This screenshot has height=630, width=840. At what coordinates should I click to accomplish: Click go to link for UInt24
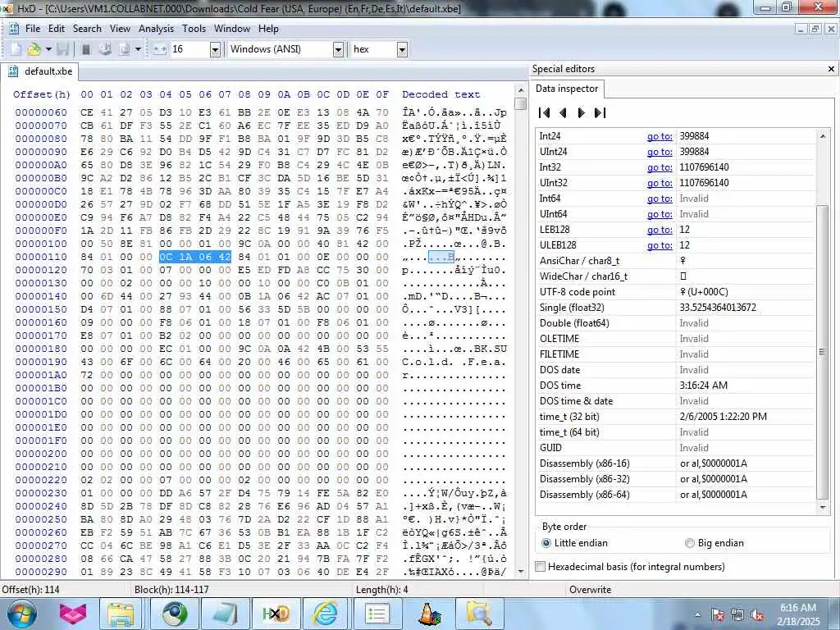[660, 152]
